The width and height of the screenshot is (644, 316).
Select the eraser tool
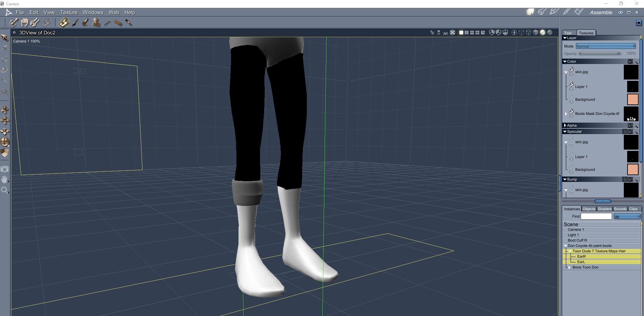(x=118, y=23)
